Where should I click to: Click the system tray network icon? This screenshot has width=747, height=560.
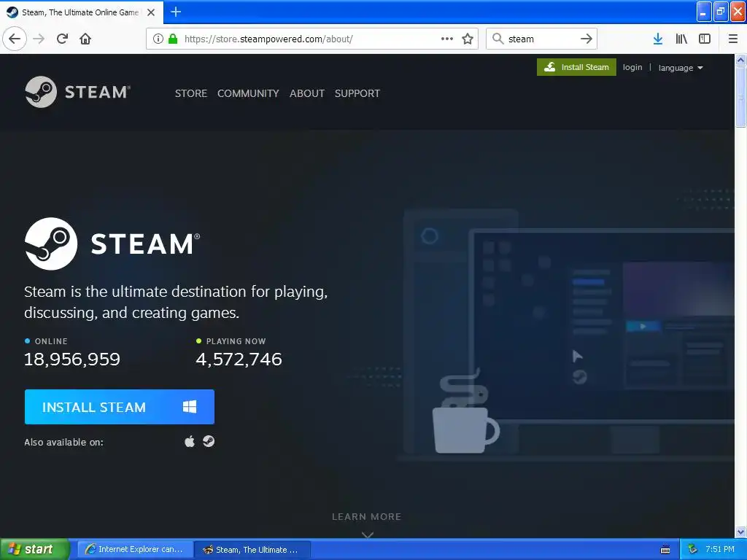coord(693,550)
